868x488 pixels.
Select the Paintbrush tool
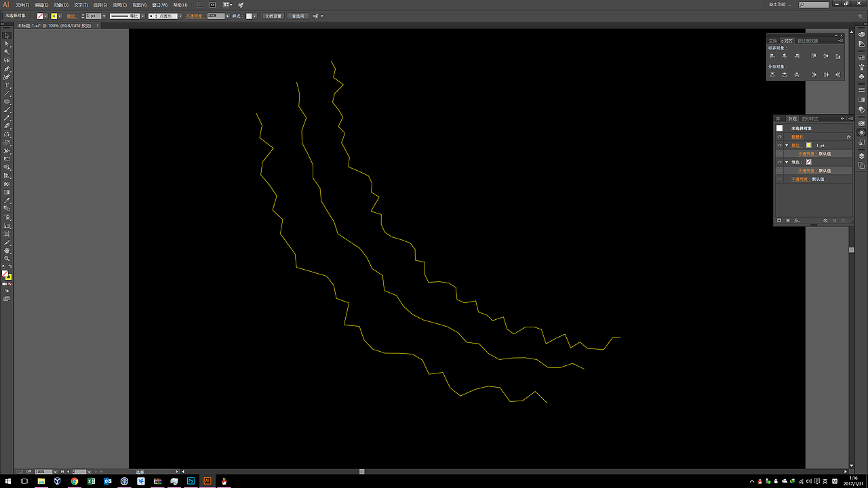(7, 109)
